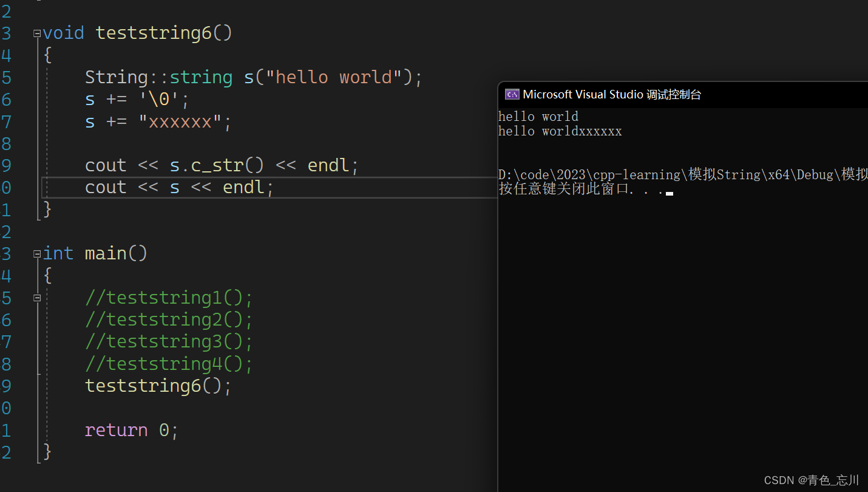The height and width of the screenshot is (492, 868).
Task: Click the return 0; statement
Action: [132, 430]
